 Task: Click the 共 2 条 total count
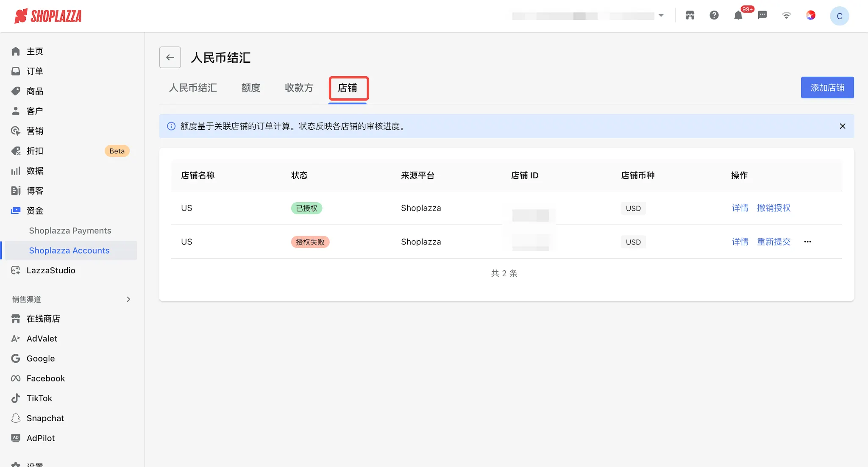[x=504, y=274]
